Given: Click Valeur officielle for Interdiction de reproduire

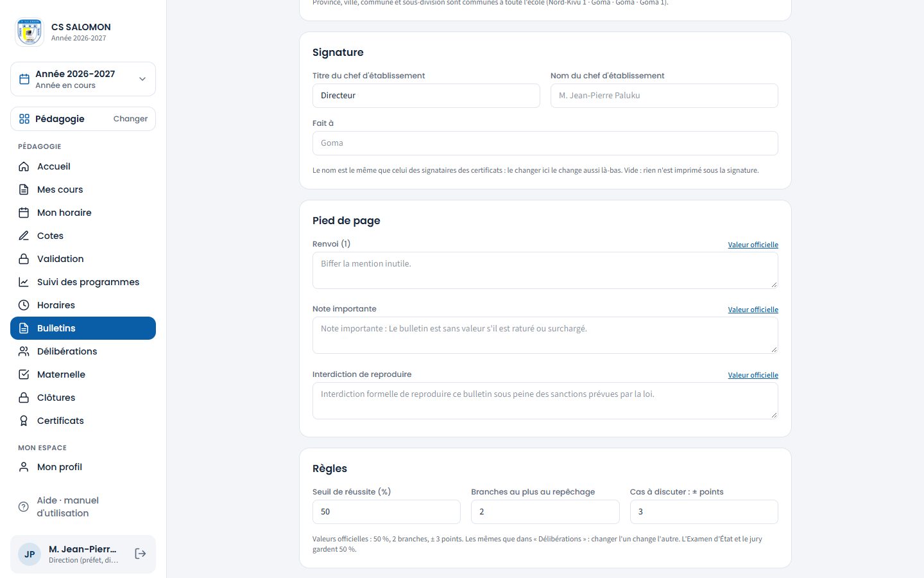Looking at the screenshot, I should point(753,375).
